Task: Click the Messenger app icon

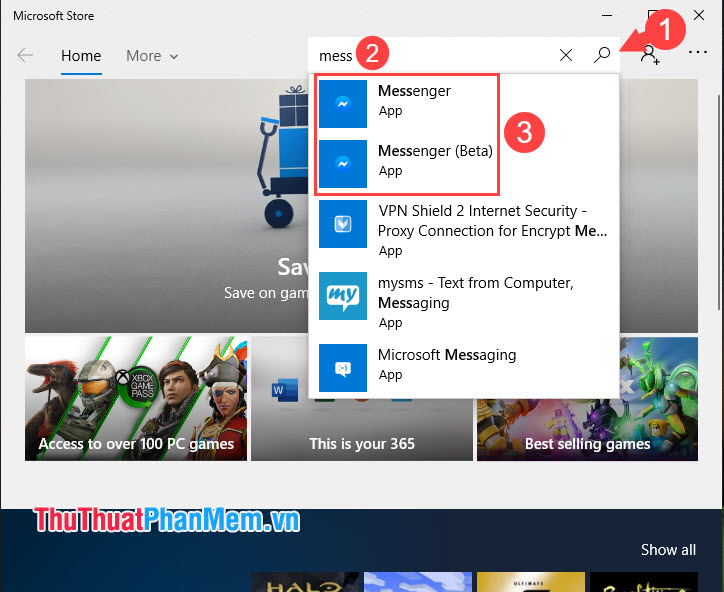Action: pyautogui.click(x=343, y=104)
